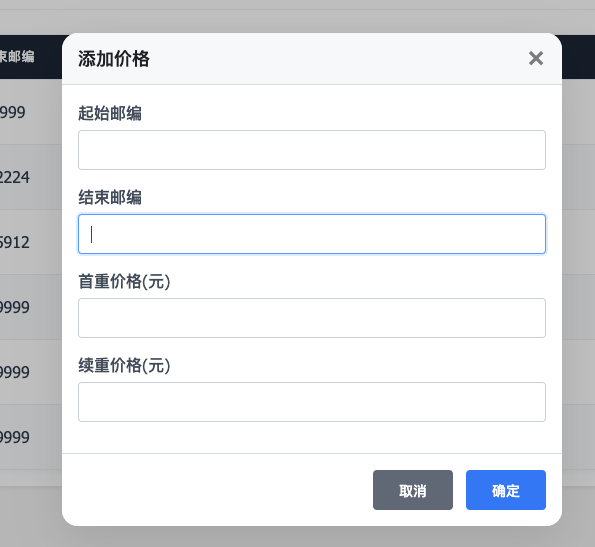Cancel with the 取消 button
The height and width of the screenshot is (547, 595).
tap(412, 490)
